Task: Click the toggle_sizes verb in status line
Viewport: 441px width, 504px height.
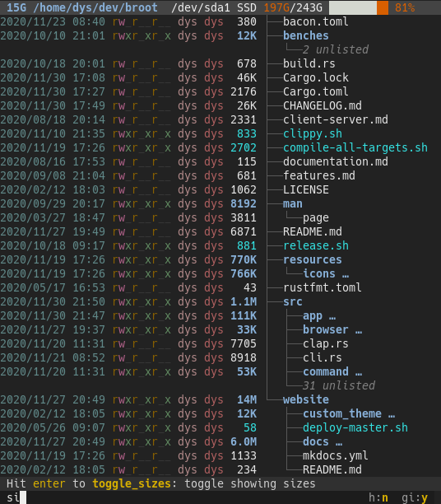Action: click(x=132, y=483)
